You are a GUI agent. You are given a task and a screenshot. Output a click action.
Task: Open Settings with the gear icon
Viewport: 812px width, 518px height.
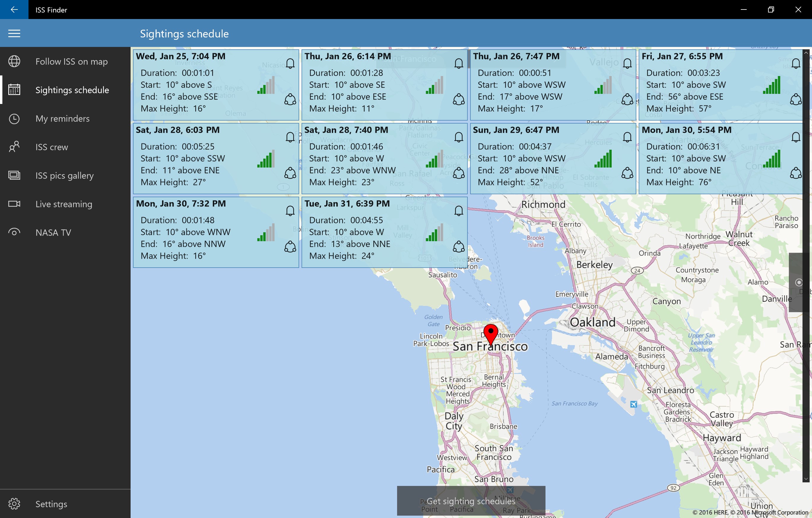point(14,503)
